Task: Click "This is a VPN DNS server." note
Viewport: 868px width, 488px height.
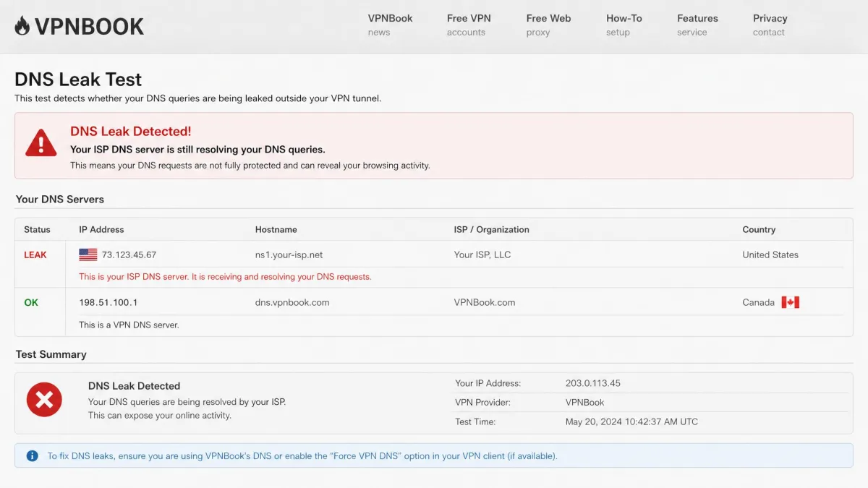Action: pyautogui.click(x=129, y=325)
